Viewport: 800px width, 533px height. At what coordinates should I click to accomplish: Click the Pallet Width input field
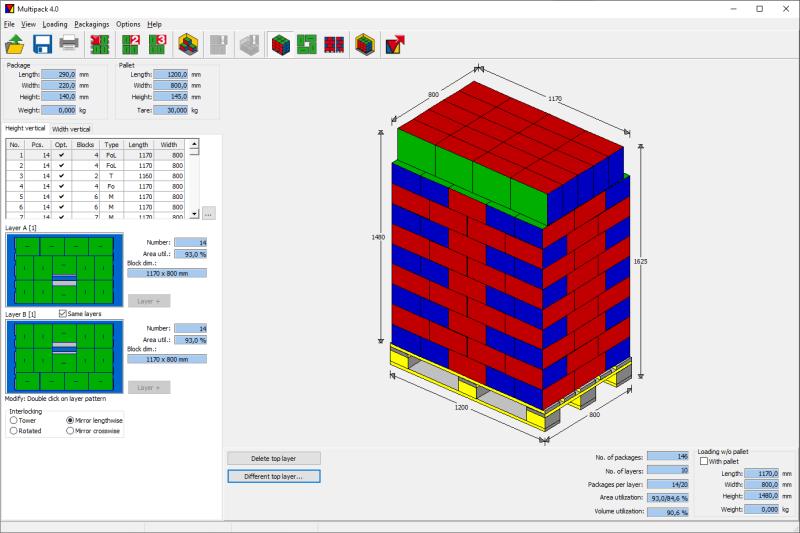pos(171,86)
